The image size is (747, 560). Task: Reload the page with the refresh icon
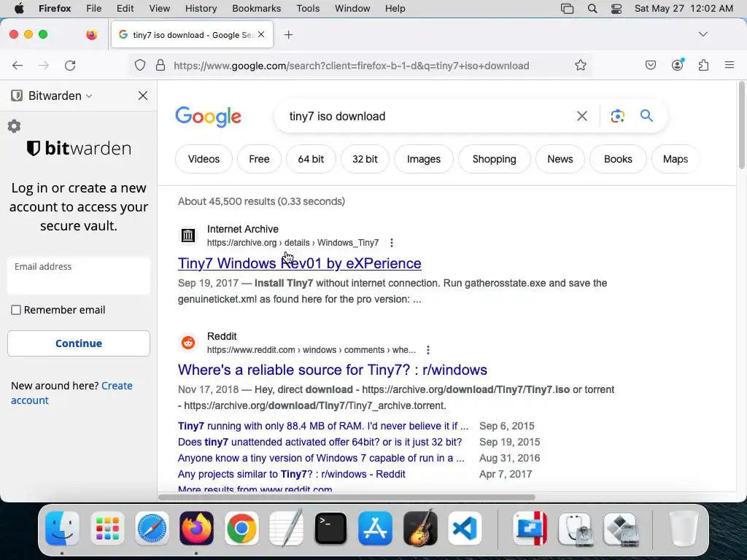[70, 65]
